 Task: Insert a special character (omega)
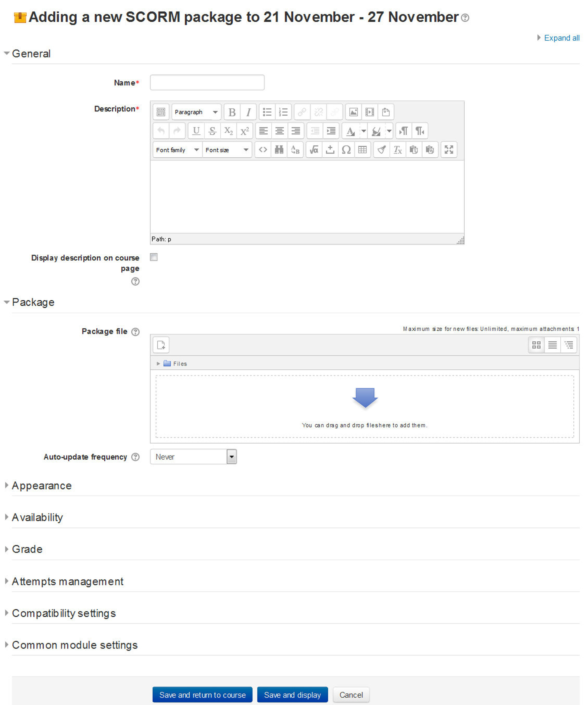pyautogui.click(x=346, y=150)
